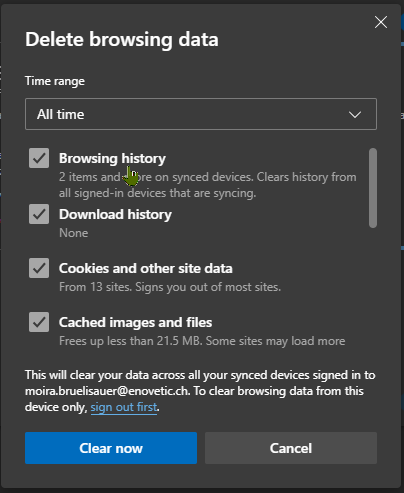
Task: Click the Delete browsing data heading
Action: pos(122,40)
